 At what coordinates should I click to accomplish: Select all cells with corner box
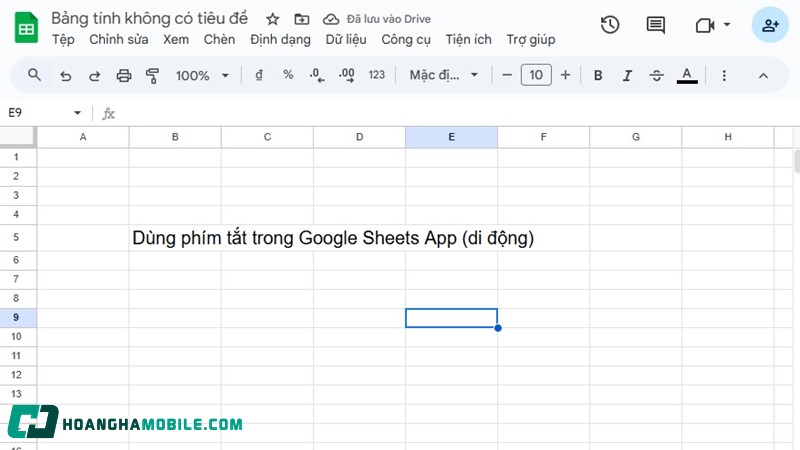18,137
